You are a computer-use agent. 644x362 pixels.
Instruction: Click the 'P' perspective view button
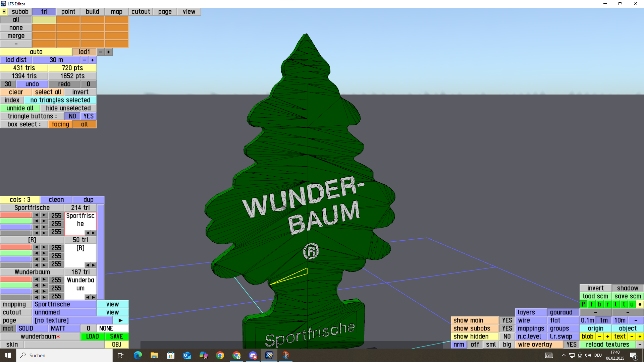tap(583, 304)
